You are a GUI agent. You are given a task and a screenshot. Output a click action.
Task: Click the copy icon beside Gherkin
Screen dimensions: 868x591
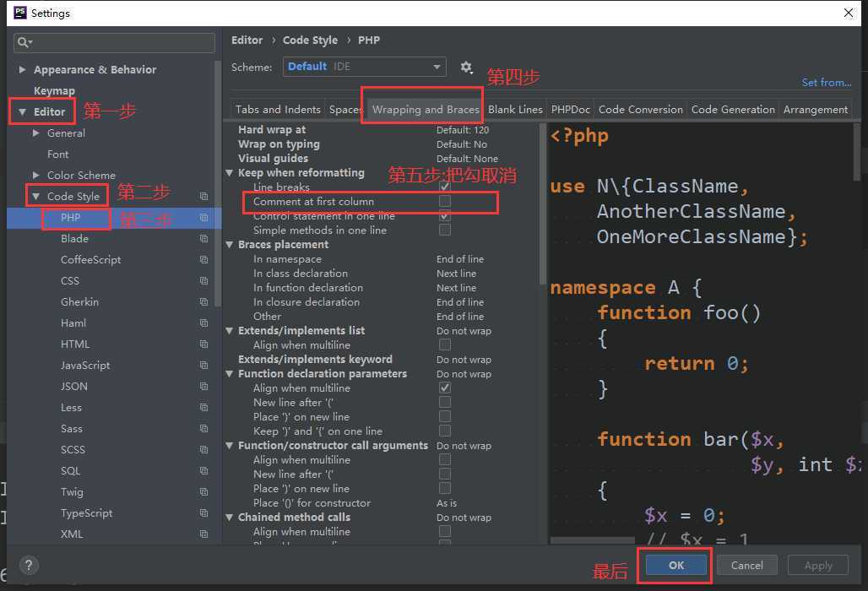click(203, 301)
